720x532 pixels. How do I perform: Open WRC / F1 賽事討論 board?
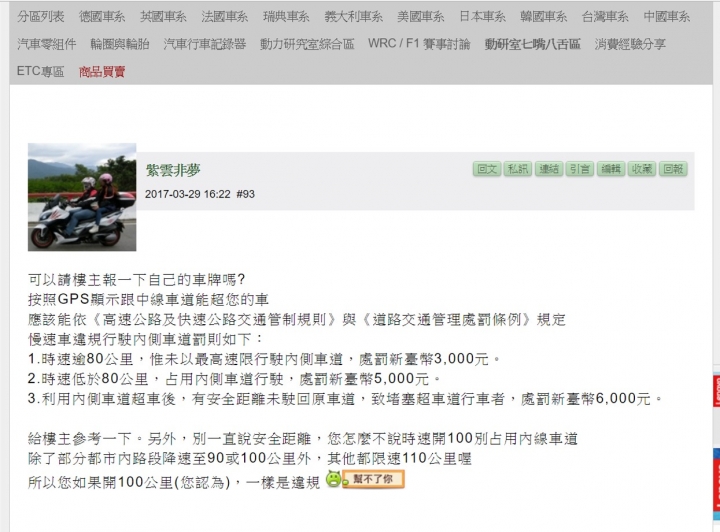pos(419,44)
